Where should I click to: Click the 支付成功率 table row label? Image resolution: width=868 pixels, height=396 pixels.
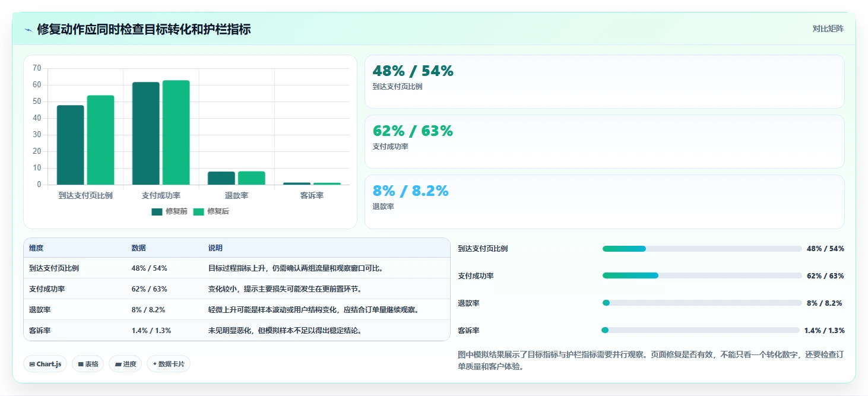47,289
